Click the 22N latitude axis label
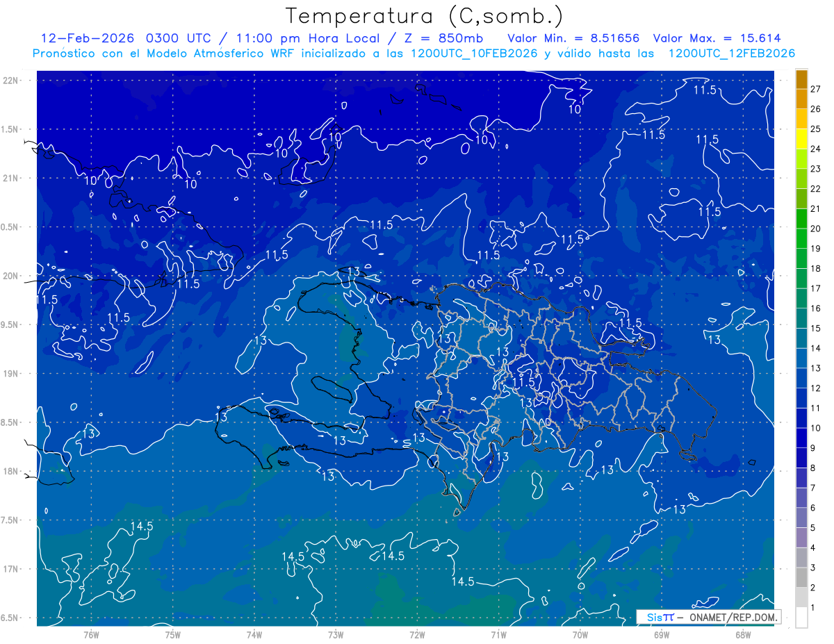The width and height of the screenshot is (834, 644). [10, 81]
